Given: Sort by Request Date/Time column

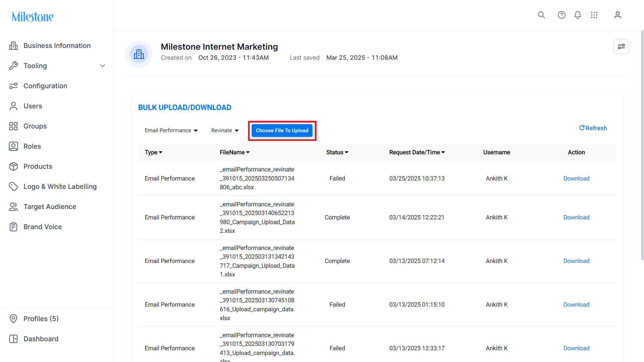Looking at the screenshot, I should point(417,152).
